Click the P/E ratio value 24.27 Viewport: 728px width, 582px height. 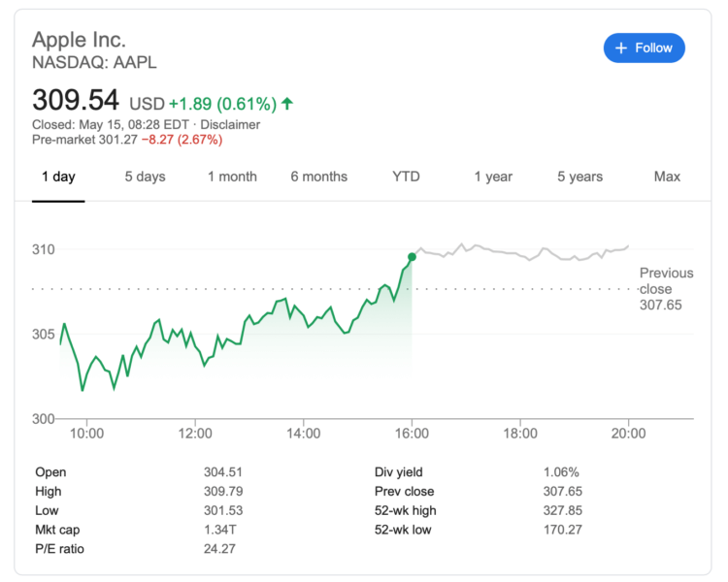point(219,549)
